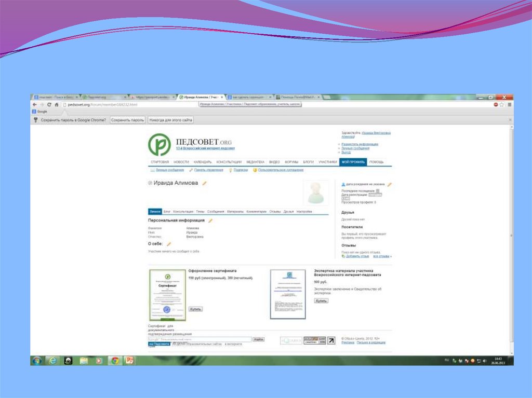This screenshot has width=532, height=398.
Task: Open the НОВОСТИ menu item
Action: pyautogui.click(x=181, y=162)
